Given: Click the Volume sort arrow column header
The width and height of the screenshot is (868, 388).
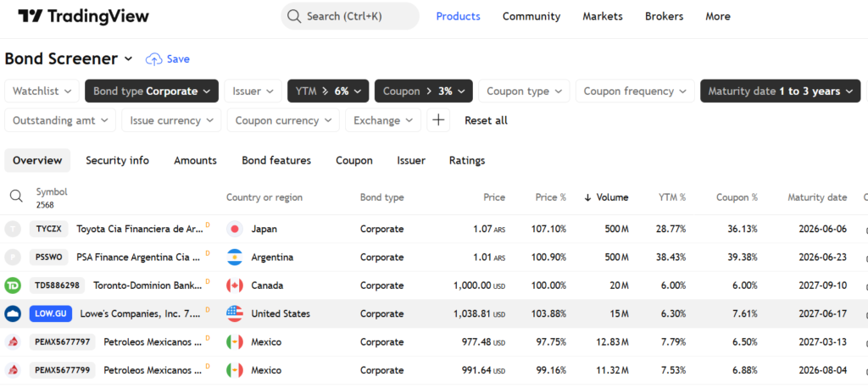Looking at the screenshot, I should click(606, 197).
